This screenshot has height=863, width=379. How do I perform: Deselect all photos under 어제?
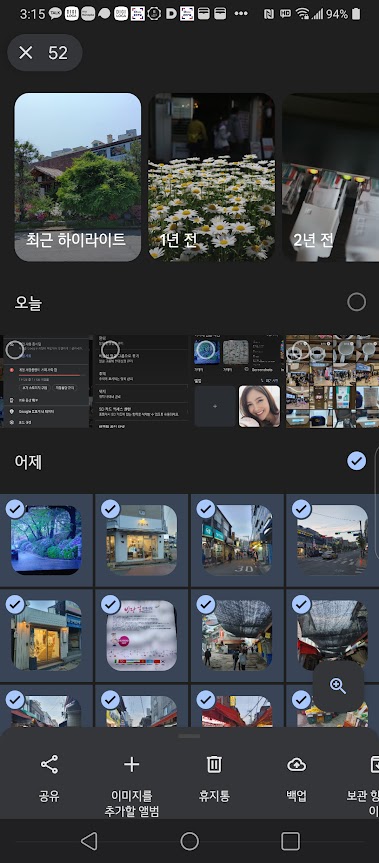pyautogui.click(x=356, y=461)
